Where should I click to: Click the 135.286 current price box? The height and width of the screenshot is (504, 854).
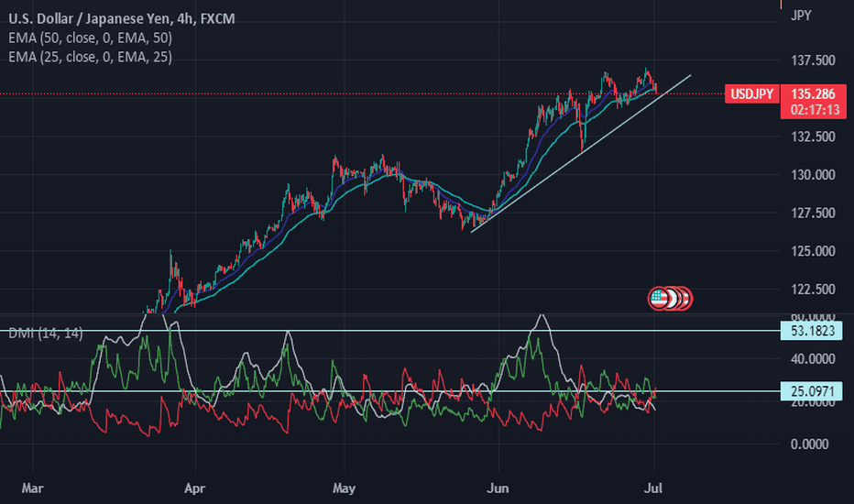tap(813, 93)
